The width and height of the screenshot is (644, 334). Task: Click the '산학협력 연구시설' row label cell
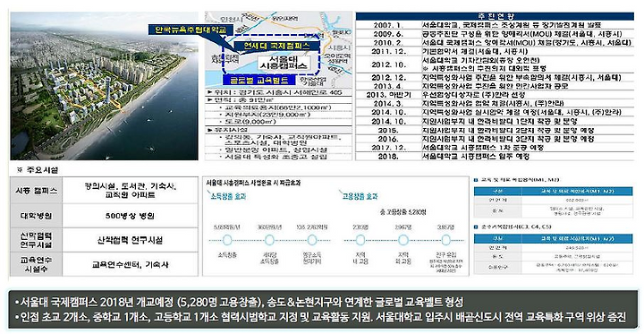click(37, 240)
